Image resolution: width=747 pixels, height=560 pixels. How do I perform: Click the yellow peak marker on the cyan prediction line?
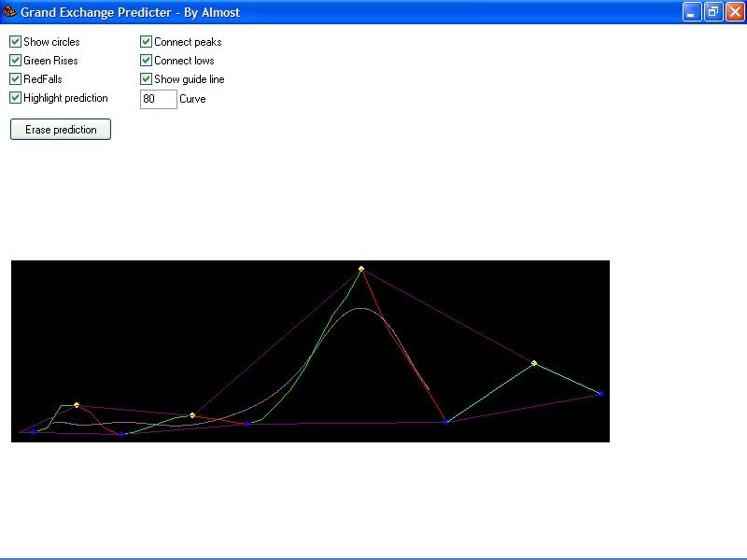(x=534, y=363)
